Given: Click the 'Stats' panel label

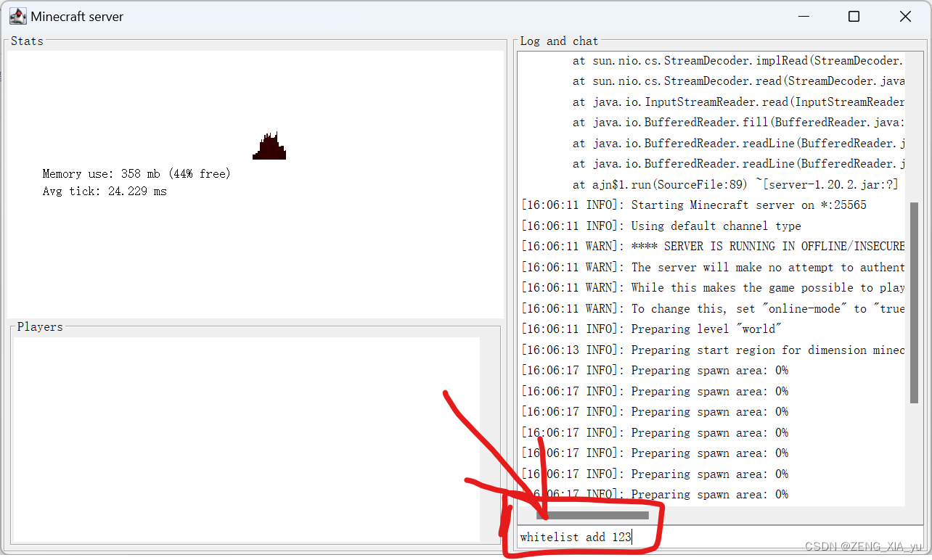Looking at the screenshot, I should pos(27,41).
